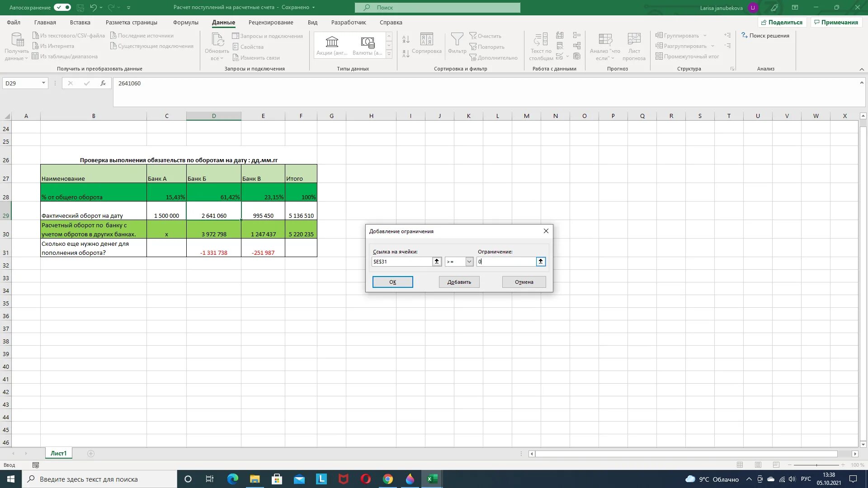Open the comparison operator >= dropdown

coord(469,262)
